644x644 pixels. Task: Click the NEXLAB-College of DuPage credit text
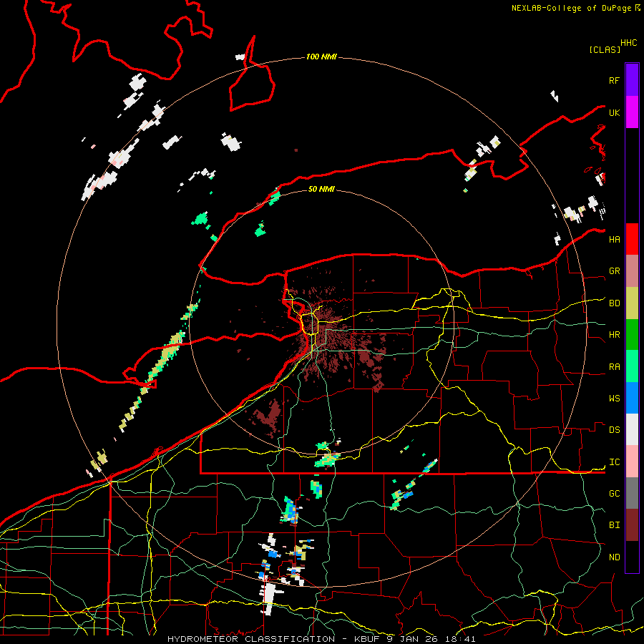click(x=571, y=8)
